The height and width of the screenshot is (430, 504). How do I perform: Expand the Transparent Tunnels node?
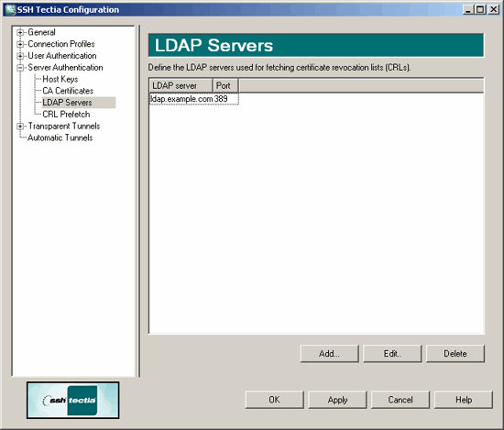coord(20,127)
